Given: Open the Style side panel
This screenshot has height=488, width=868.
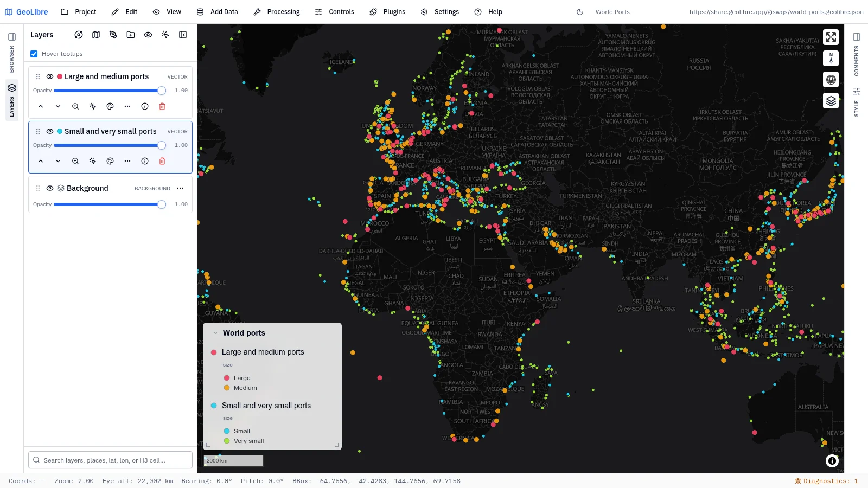Looking at the screenshot, I should (x=857, y=102).
